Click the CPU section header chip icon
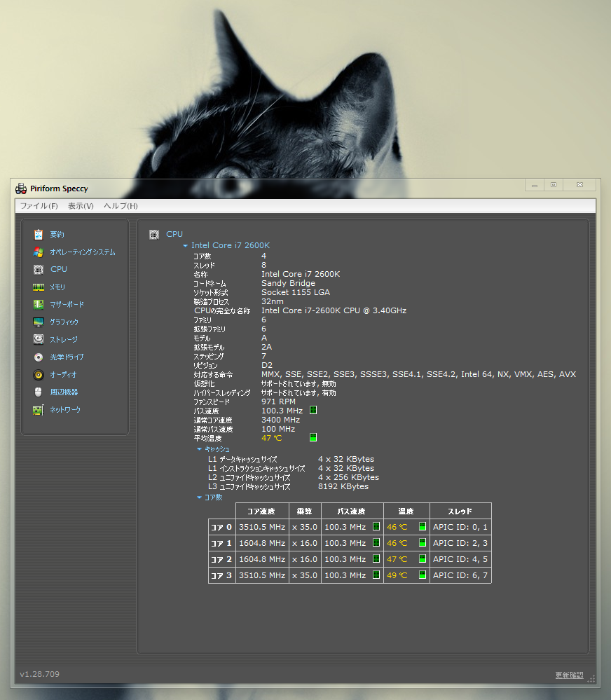The width and height of the screenshot is (611, 700). point(154,234)
